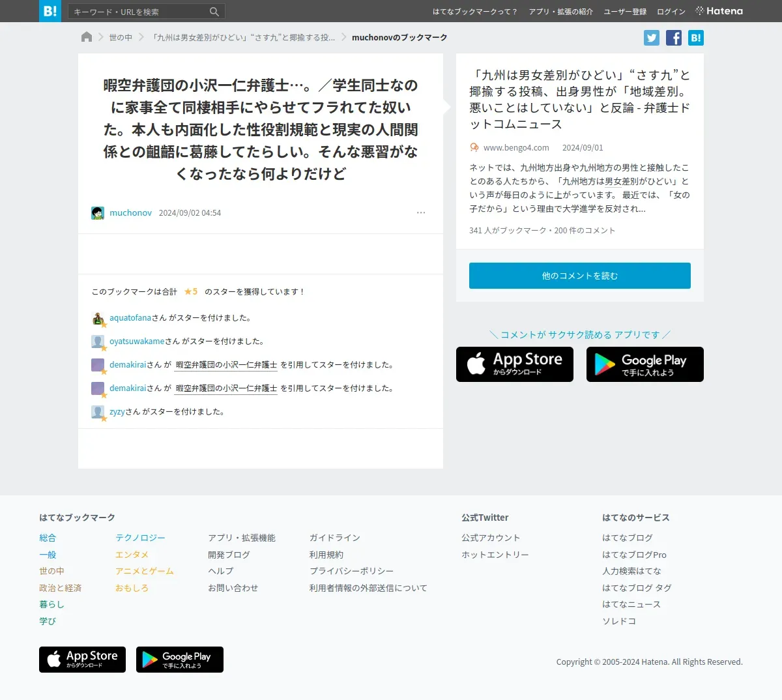Open 一般 category in footer

tap(48, 555)
